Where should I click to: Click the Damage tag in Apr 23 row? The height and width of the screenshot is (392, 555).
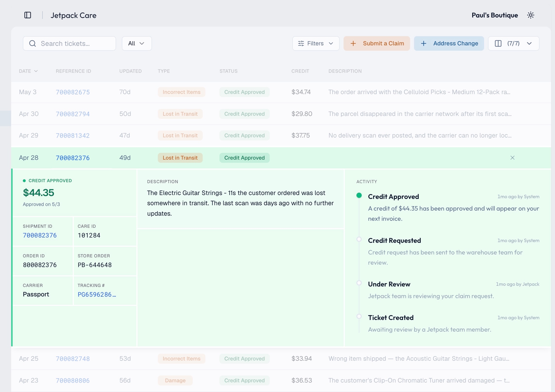pyautogui.click(x=175, y=381)
